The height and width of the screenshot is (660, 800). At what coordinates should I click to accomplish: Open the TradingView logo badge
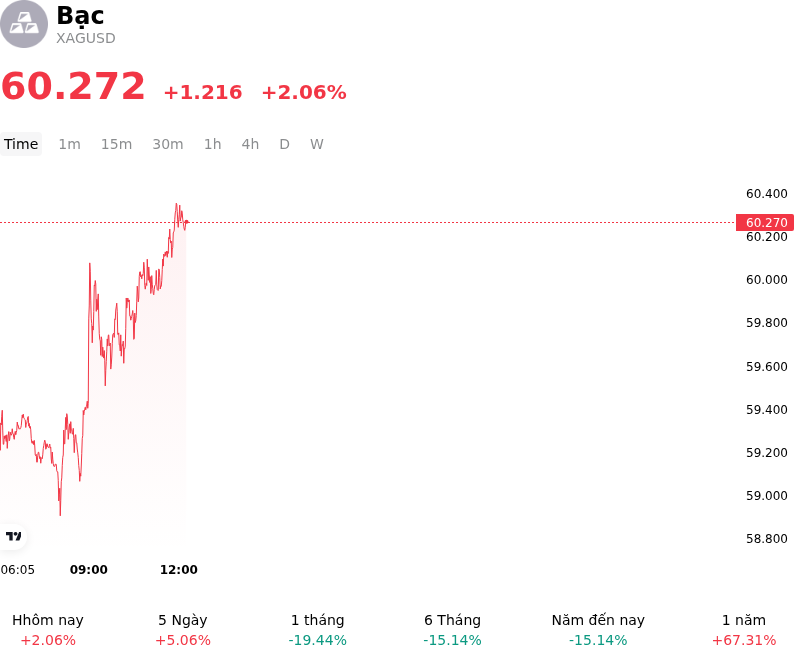click(x=13, y=536)
